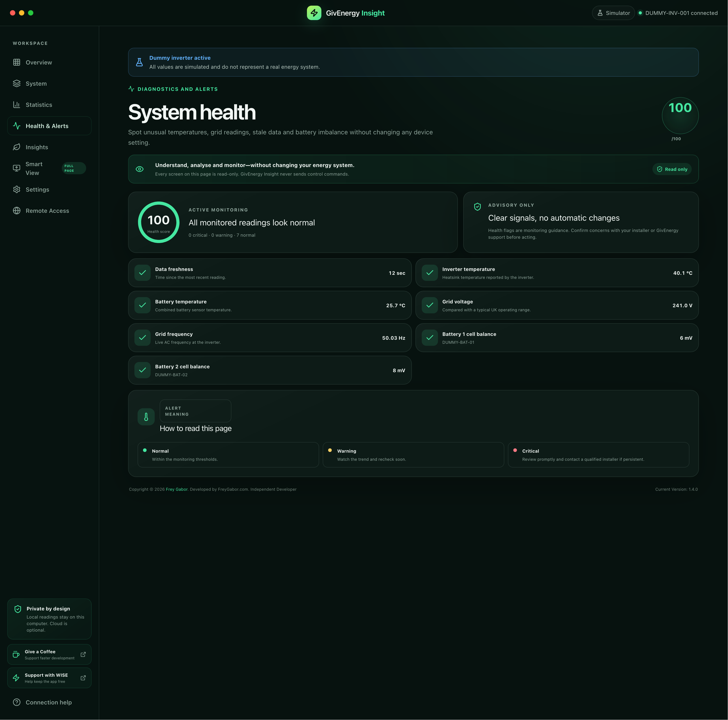The width and height of the screenshot is (728, 720).
Task: Click the Give a Coffee support button
Action: (x=49, y=654)
